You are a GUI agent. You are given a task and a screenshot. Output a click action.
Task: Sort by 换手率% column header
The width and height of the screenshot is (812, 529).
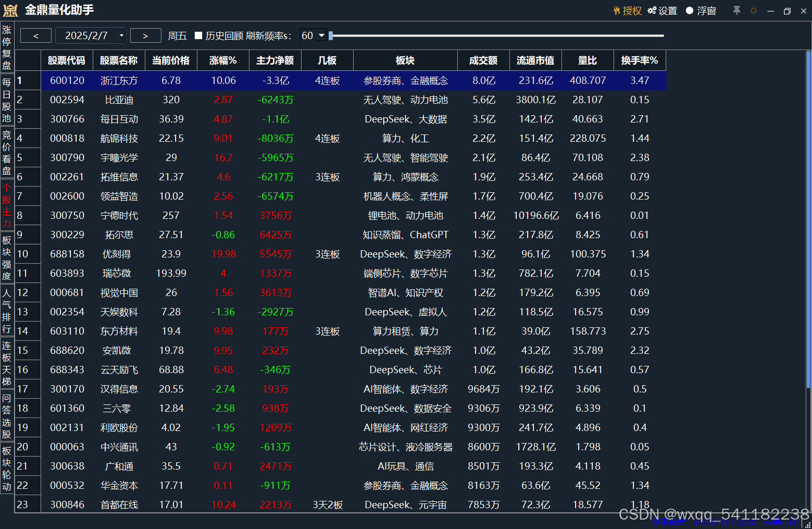(640, 60)
